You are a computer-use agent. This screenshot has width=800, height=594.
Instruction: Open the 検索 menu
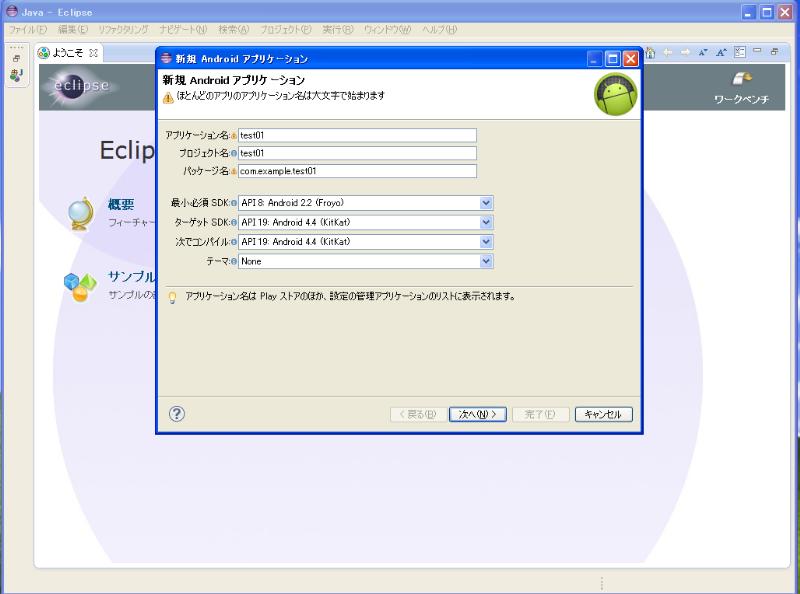(234, 30)
